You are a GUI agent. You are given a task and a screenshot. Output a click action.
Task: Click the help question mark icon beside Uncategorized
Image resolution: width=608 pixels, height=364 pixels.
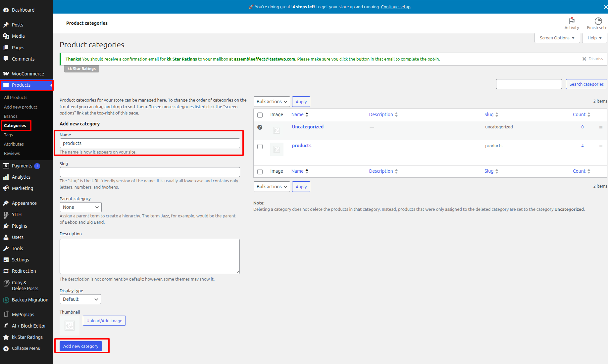tap(260, 127)
